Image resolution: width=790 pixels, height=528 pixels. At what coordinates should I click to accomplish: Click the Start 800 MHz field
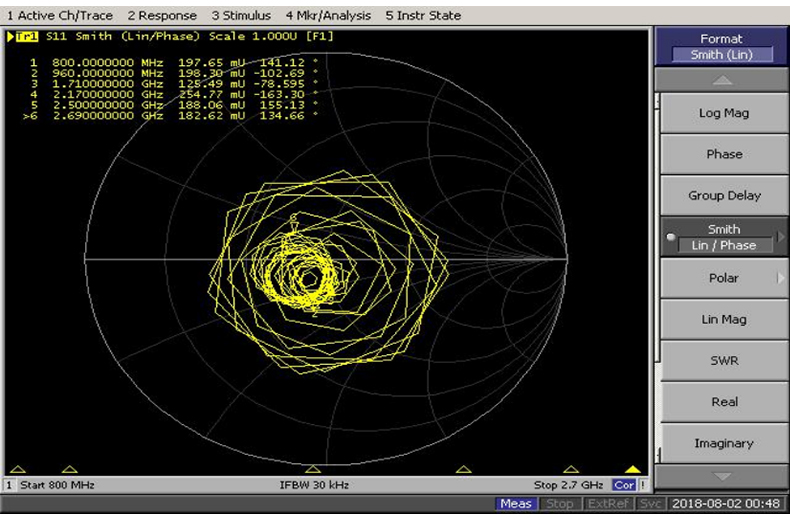(56, 485)
